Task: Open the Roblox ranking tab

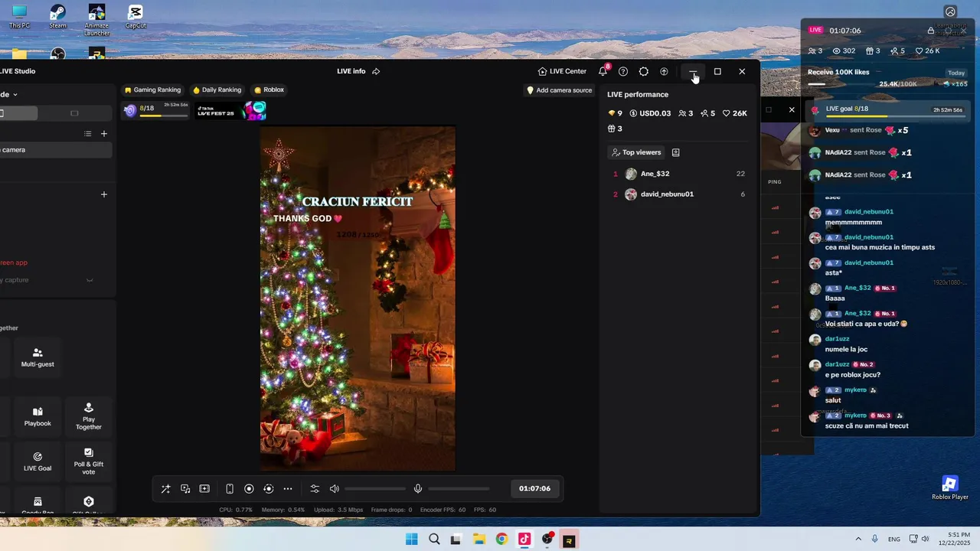Action: click(x=269, y=90)
